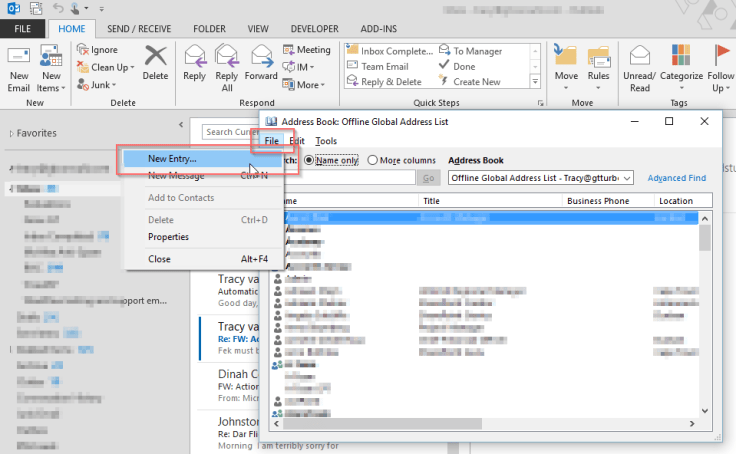736x454 pixels.
Task: Click the Ignore conversation icon
Action: click(83, 49)
